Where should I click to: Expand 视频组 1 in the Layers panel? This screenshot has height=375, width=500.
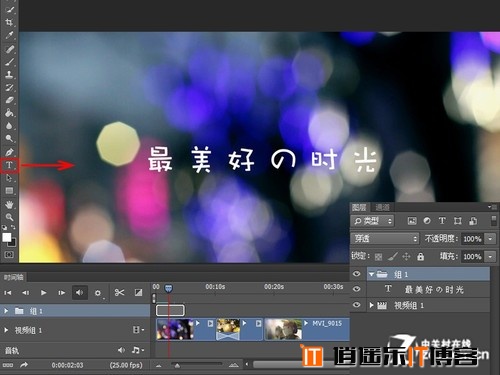pos(371,305)
